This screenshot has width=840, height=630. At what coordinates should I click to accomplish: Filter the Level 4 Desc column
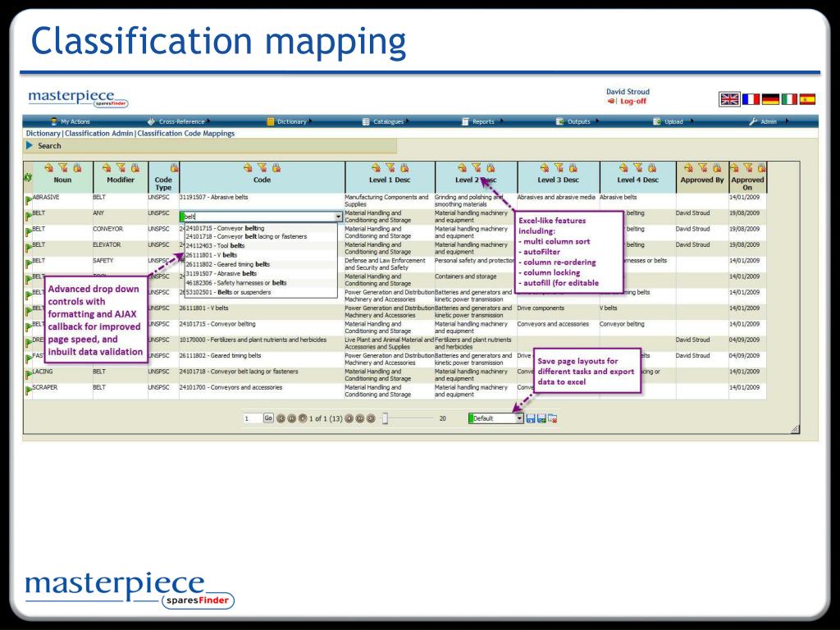637,167
